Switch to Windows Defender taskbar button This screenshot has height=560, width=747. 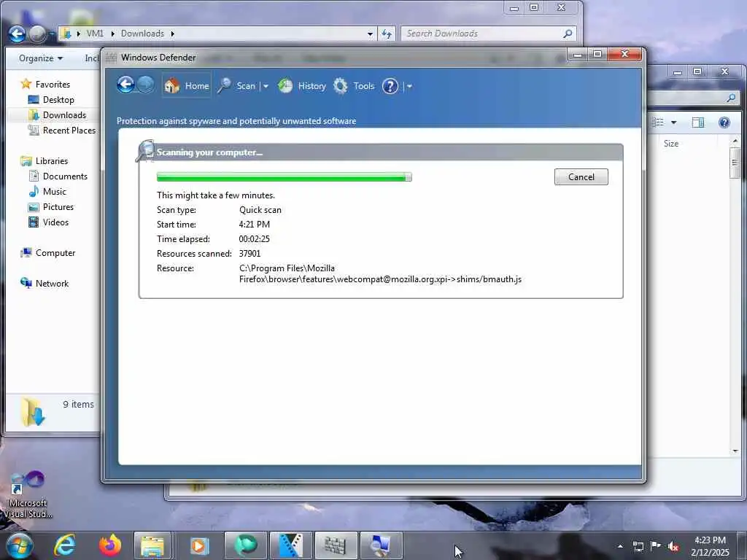[x=336, y=545]
